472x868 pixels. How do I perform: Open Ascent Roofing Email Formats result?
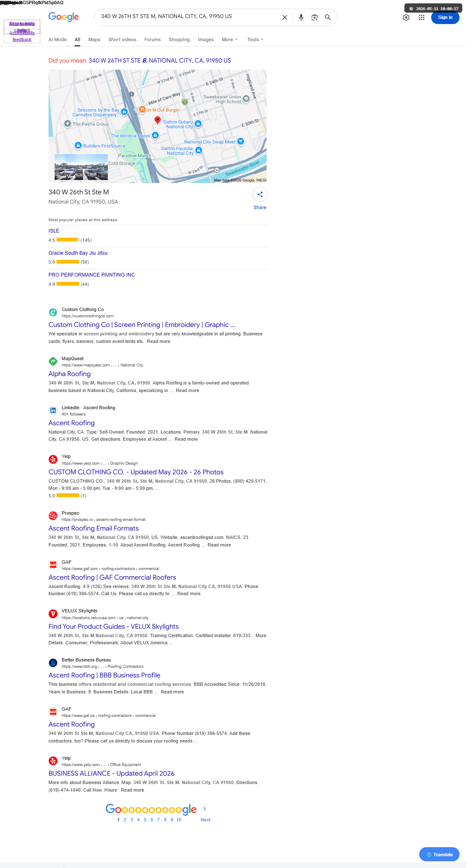93,528
